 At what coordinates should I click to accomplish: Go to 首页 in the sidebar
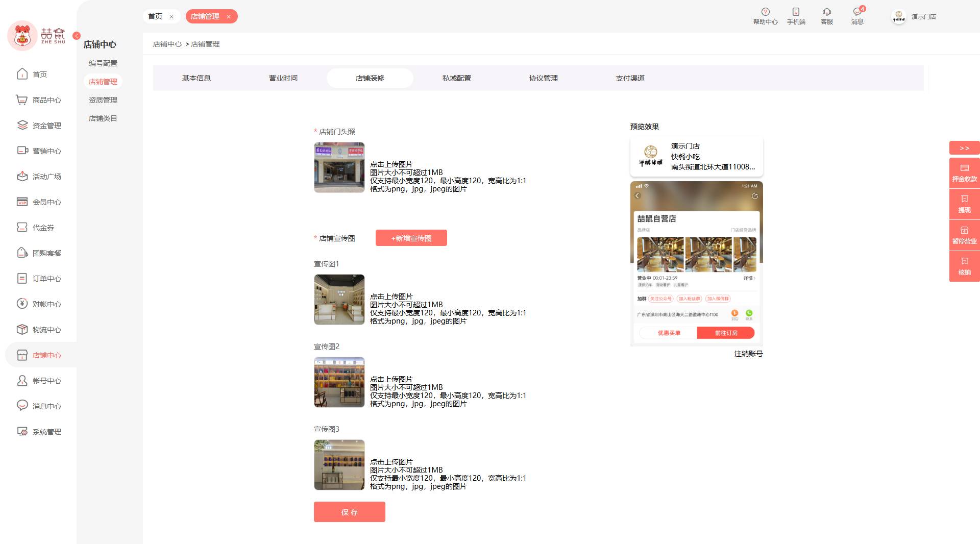click(39, 75)
